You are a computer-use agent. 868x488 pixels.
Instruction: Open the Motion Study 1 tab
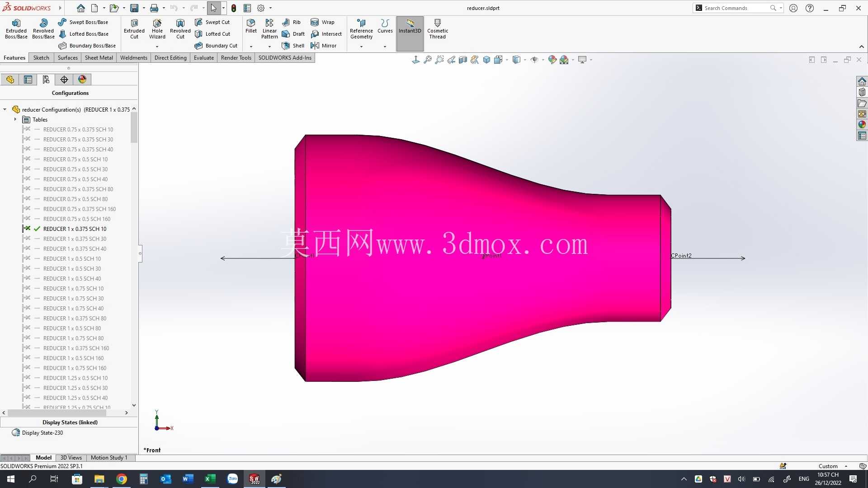[109, 458]
